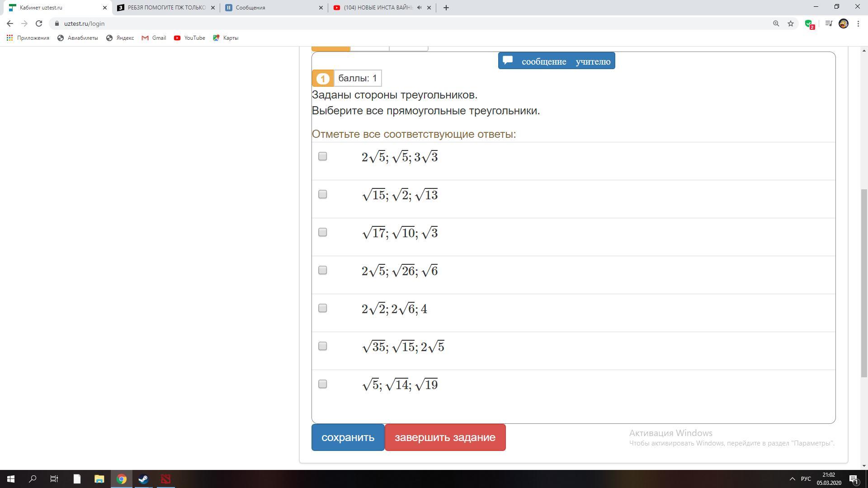Select the √5; √14; √19 checkbox

[x=322, y=384]
